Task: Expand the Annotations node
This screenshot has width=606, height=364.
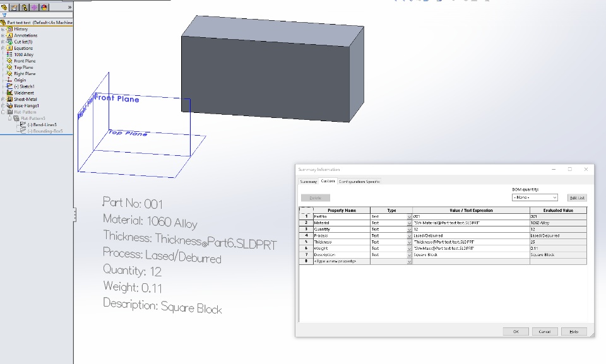Action: click(3, 35)
